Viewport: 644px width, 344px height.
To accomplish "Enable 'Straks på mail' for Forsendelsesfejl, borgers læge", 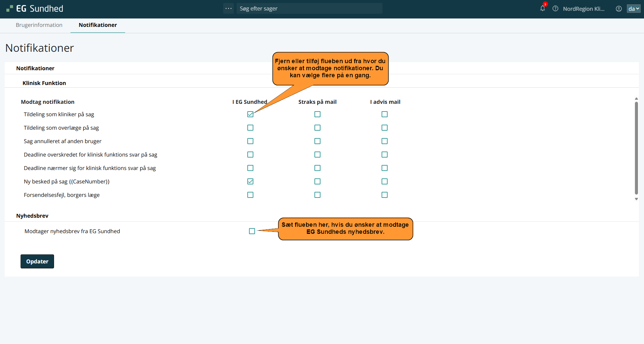I will (x=317, y=195).
